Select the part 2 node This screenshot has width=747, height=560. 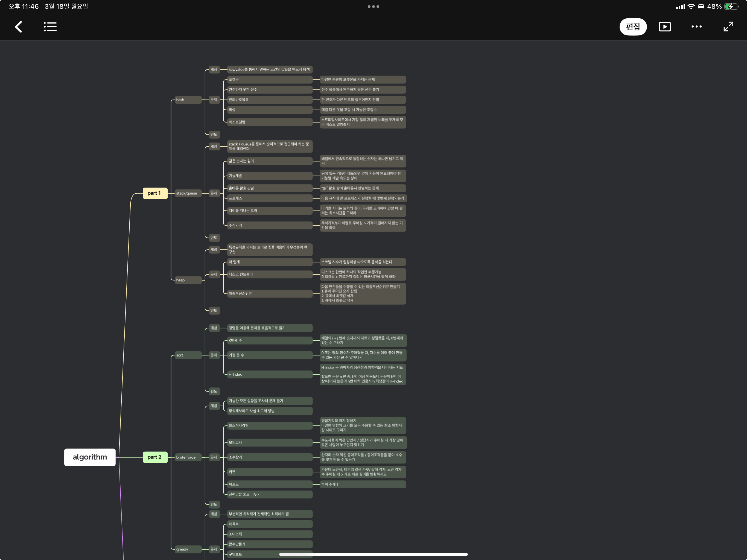pos(155,457)
